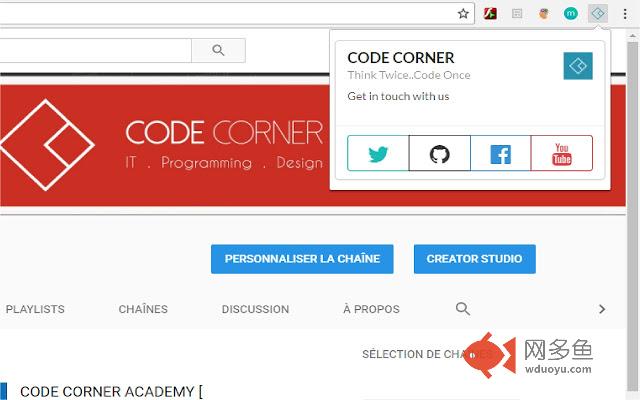Open the Adobe Flash extension icon
The image size is (640, 400).
click(x=490, y=14)
